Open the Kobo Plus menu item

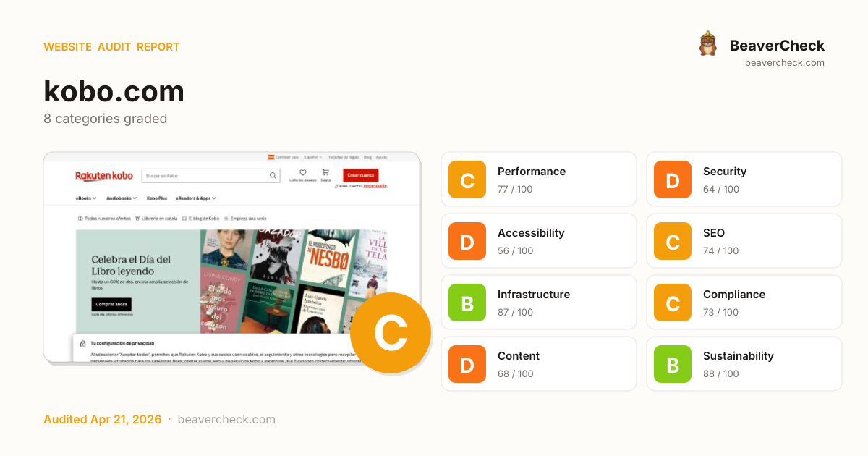coord(157,198)
